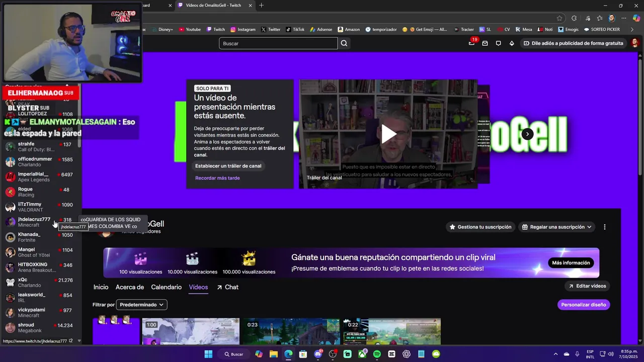The width and height of the screenshot is (644, 362).
Task: Click 'Editar vídeos' button
Action: (x=588, y=286)
